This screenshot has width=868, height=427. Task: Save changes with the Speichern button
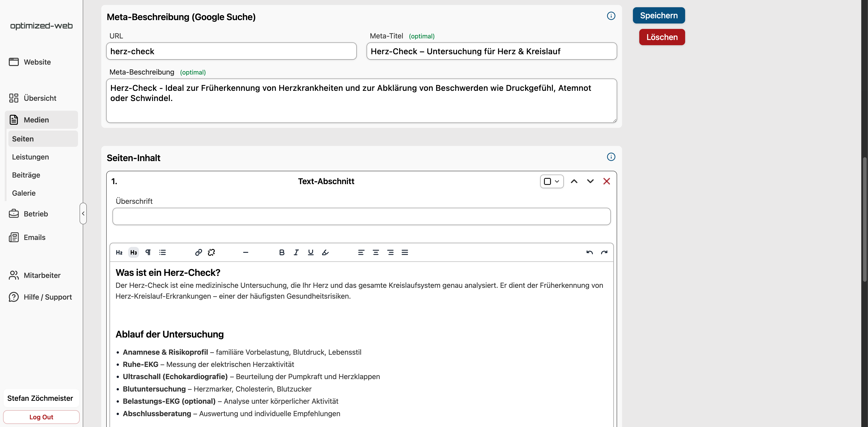pyautogui.click(x=658, y=15)
